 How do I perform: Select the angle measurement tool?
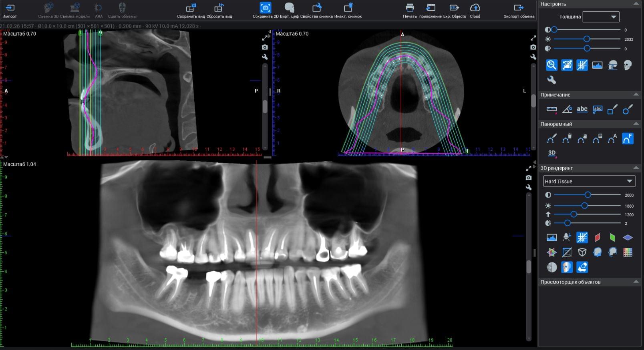pyautogui.click(x=567, y=109)
